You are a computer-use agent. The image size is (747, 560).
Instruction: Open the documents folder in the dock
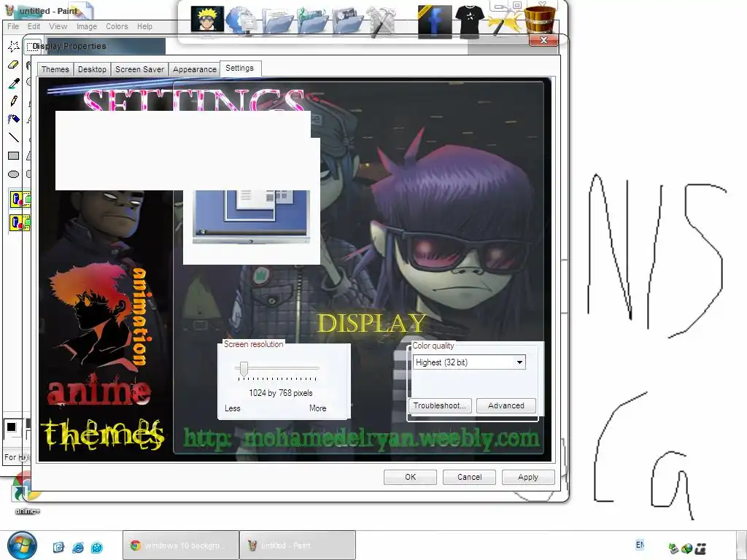click(x=276, y=20)
